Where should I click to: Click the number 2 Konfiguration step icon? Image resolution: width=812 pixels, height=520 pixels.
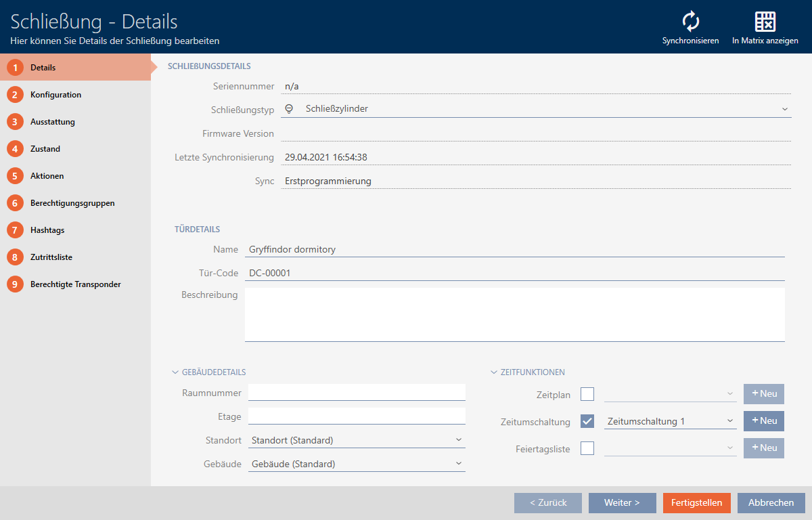coord(15,95)
